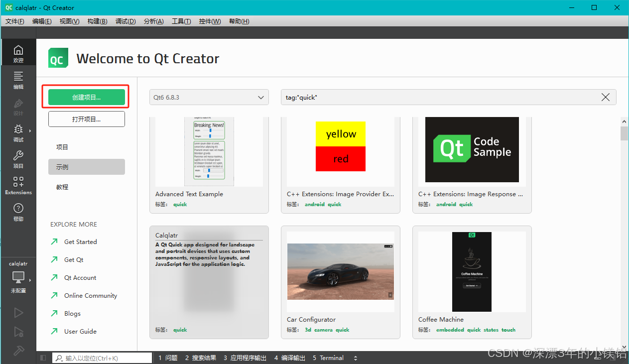Click the Build hammer icon
The image size is (629, 364).
click(18, 351)
